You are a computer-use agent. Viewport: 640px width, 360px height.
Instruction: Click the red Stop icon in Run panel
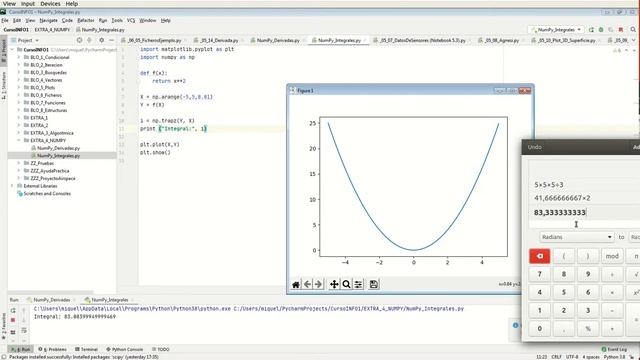[13, 320]
